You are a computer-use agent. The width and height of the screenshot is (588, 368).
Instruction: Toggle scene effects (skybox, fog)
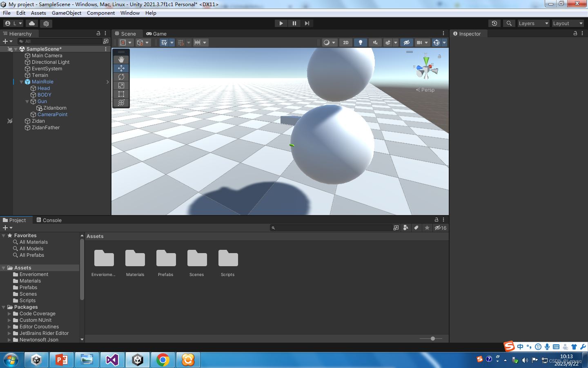[x=388, y=43]
